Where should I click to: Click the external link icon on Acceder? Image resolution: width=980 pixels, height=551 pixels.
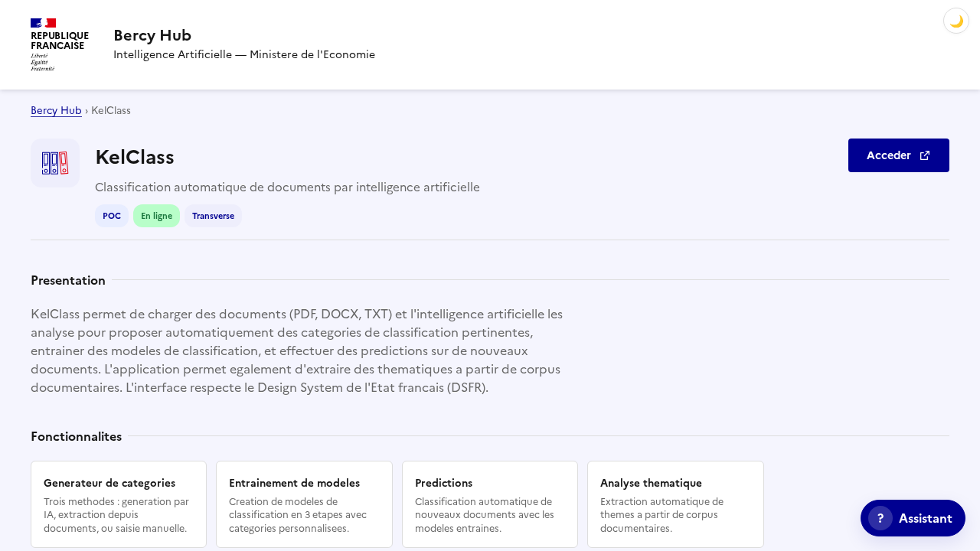click(925, 155)
